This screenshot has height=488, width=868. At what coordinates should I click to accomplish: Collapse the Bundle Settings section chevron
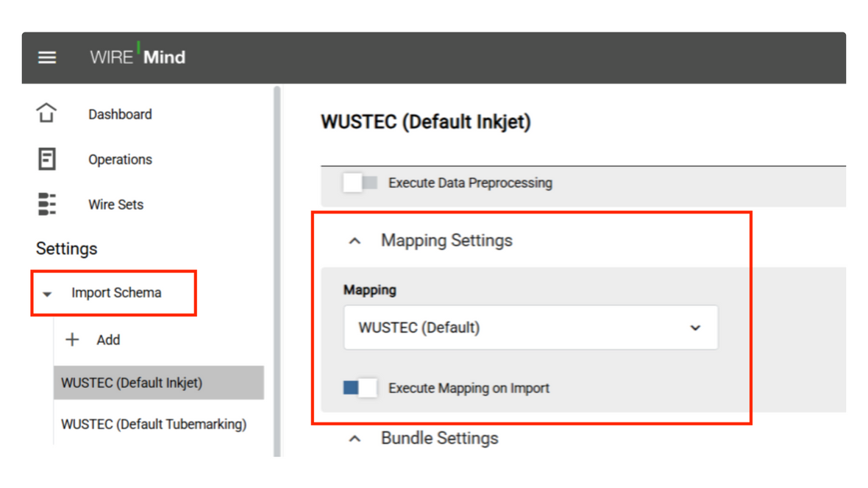click(355, 439)
